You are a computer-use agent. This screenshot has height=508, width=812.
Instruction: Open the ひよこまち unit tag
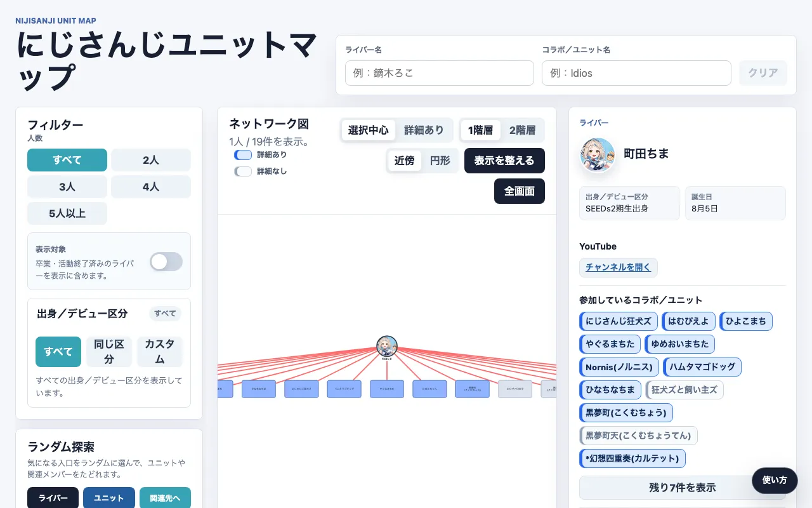coord(746,321)
